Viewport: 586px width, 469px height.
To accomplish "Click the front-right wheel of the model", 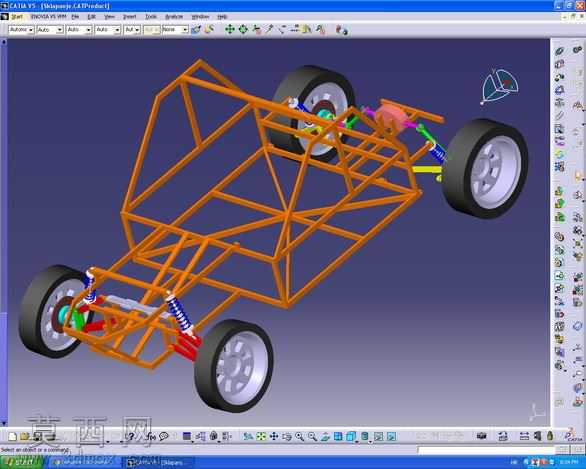I will click(x=234, y=365).
